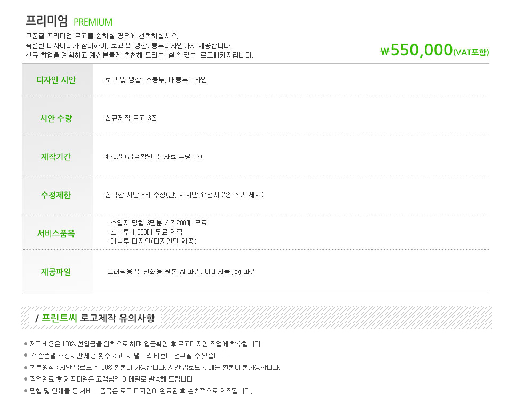Click the 소봉투 1,000매 무료 제작 item
The height and width of the screenshot is (420, 517).
point(145,232)
